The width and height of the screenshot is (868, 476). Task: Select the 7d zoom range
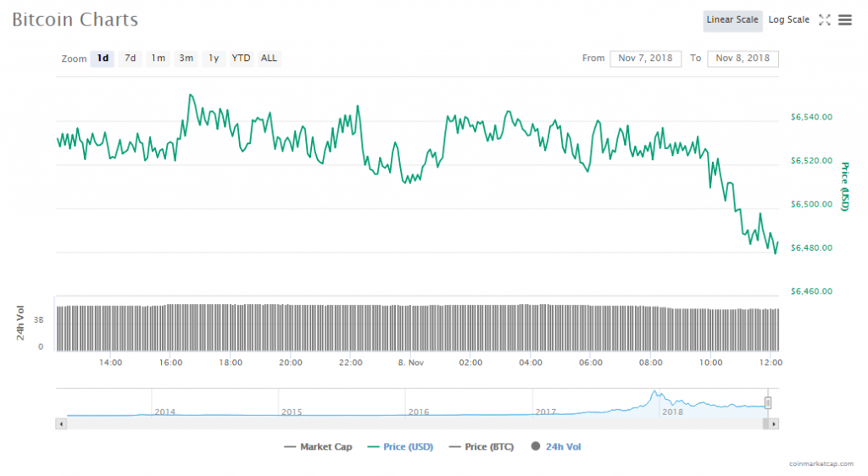coord(130,58)
